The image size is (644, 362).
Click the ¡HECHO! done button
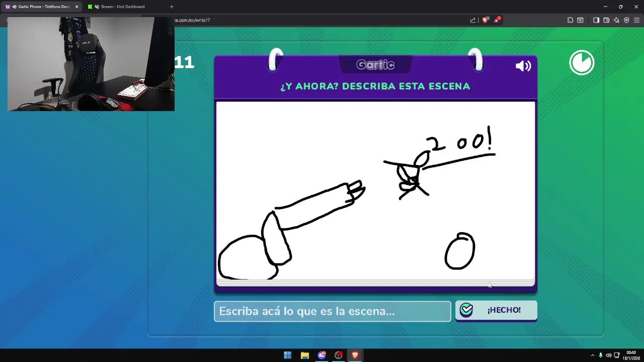pos(496,310)
